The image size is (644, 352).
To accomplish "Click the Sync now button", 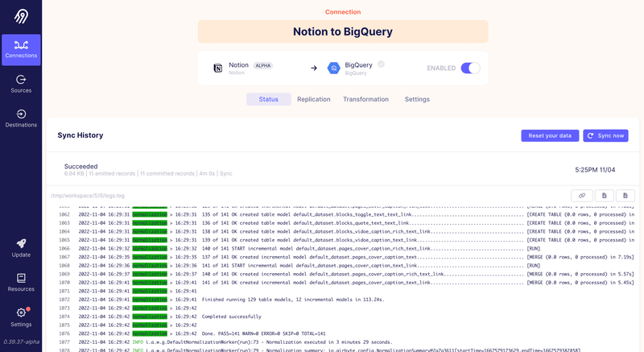I will tap(605, 135).
